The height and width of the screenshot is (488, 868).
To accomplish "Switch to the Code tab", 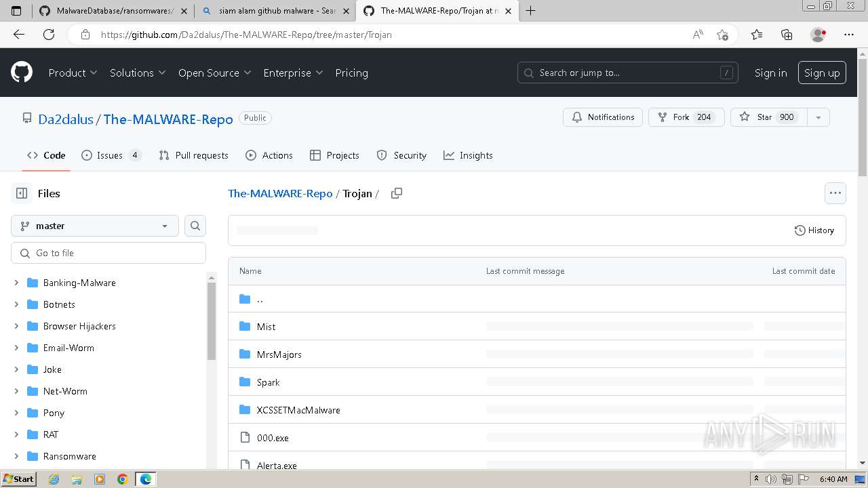I will [46, 155].
